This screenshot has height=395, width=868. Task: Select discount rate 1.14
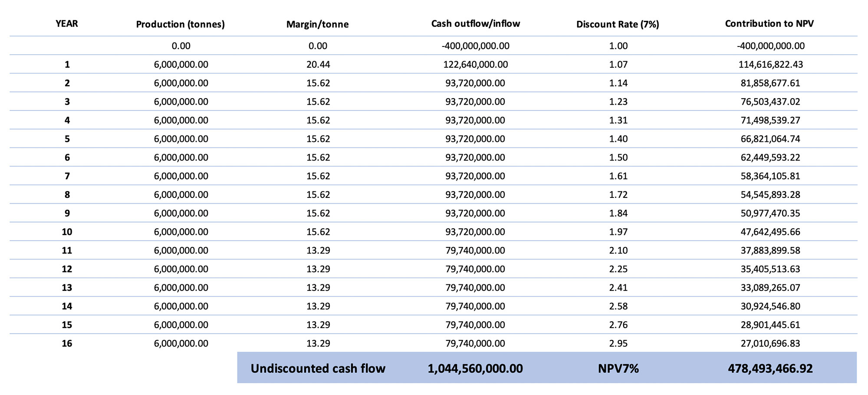click(x=618, y=83)
